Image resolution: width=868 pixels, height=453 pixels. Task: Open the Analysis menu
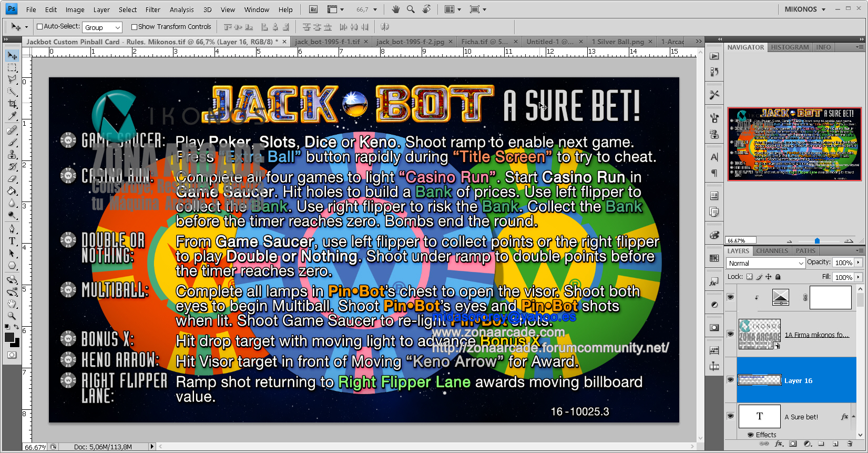182,9
